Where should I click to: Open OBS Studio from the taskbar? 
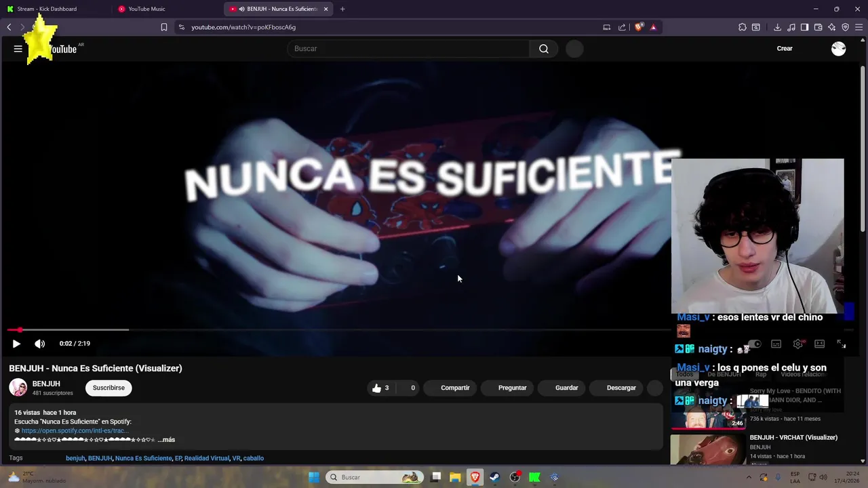515,477
